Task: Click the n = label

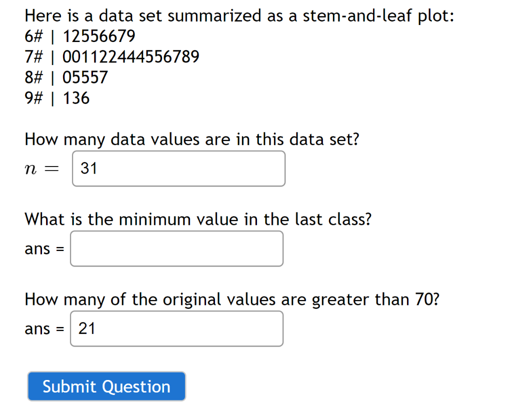Action: click(x=42, y=168)
